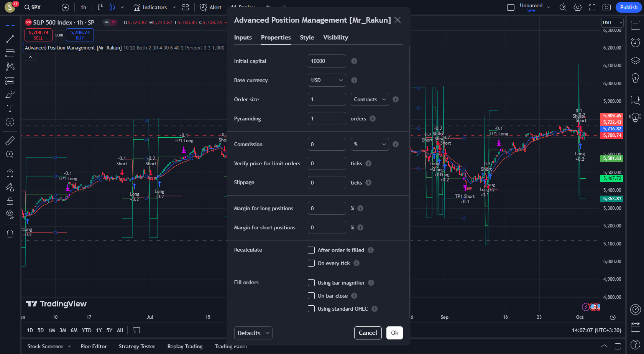Image resolution: width=644 pixels, height=354 pixels.
Task: Open the Base currency USD dropdown
Action: coord(327,80)
